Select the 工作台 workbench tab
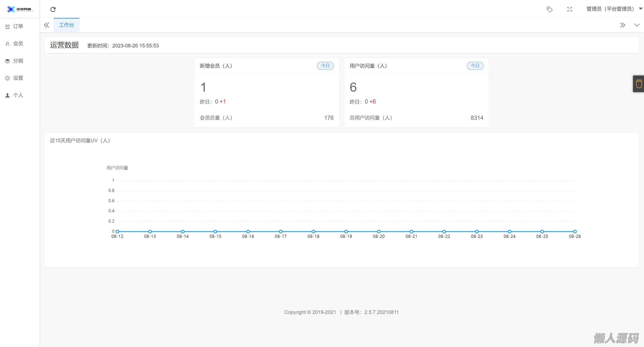The image size is (644, 347). click(66, 25)
